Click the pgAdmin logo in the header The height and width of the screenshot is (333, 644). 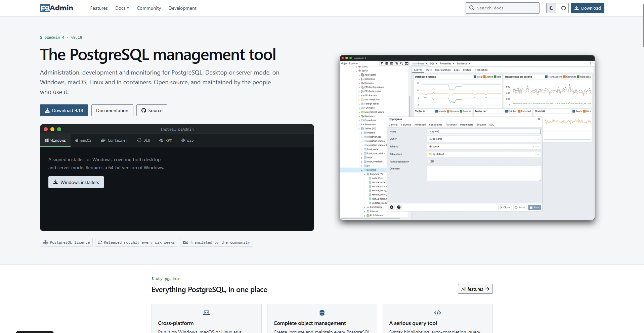[x=56, y=8]
